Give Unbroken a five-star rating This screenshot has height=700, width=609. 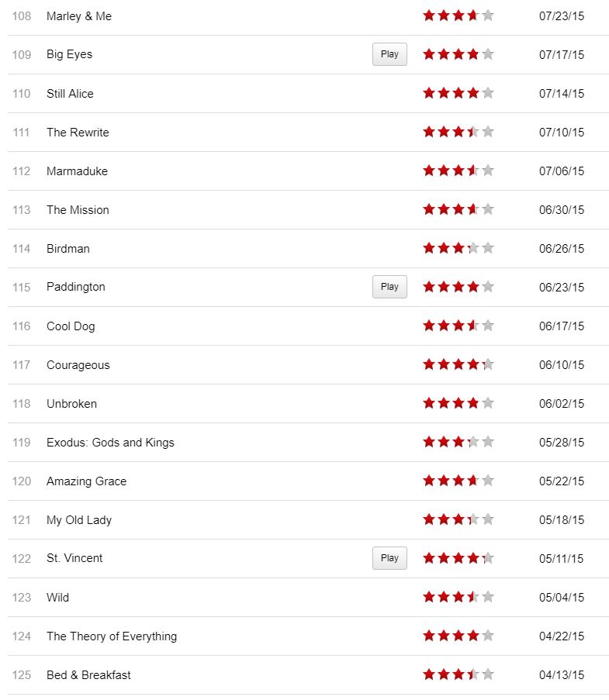[487, 403]
